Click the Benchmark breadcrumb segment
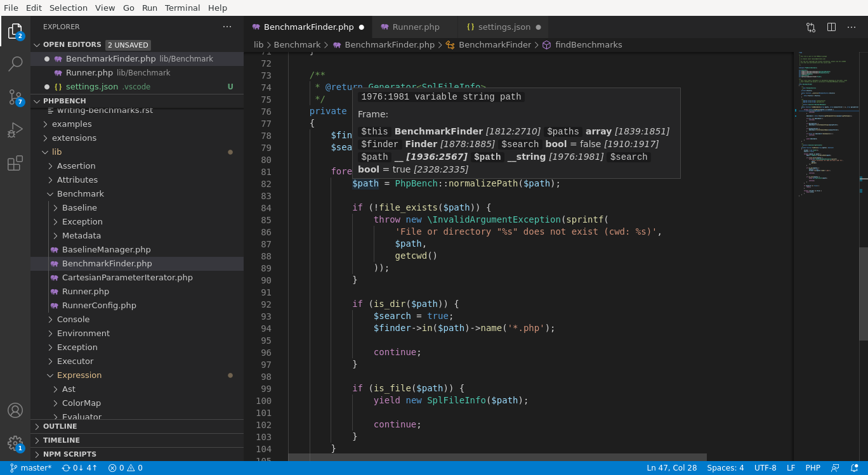Viewport: 868px width, 475px height. (297, 45)
